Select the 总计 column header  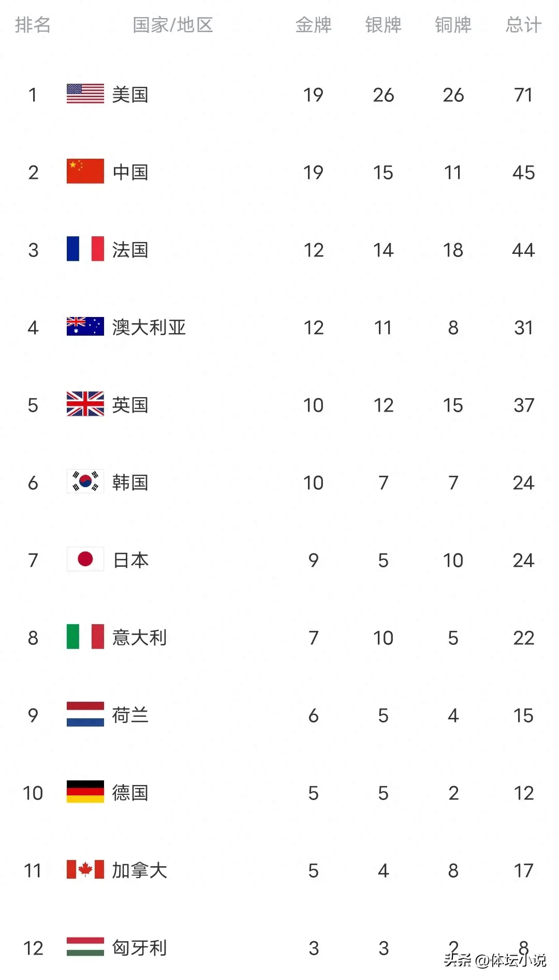[523, 25]
